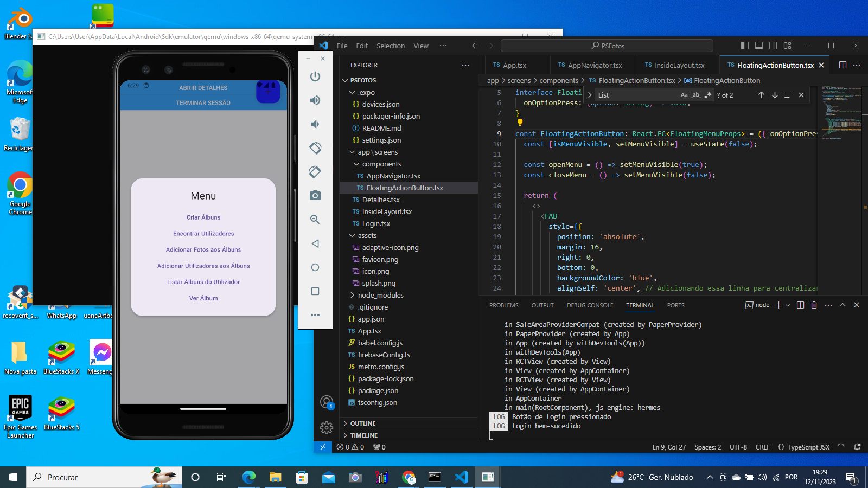868x488 pixels.
Task: Toggle Primary Side Bar layout icon
Action: click(x=745, y=46)
